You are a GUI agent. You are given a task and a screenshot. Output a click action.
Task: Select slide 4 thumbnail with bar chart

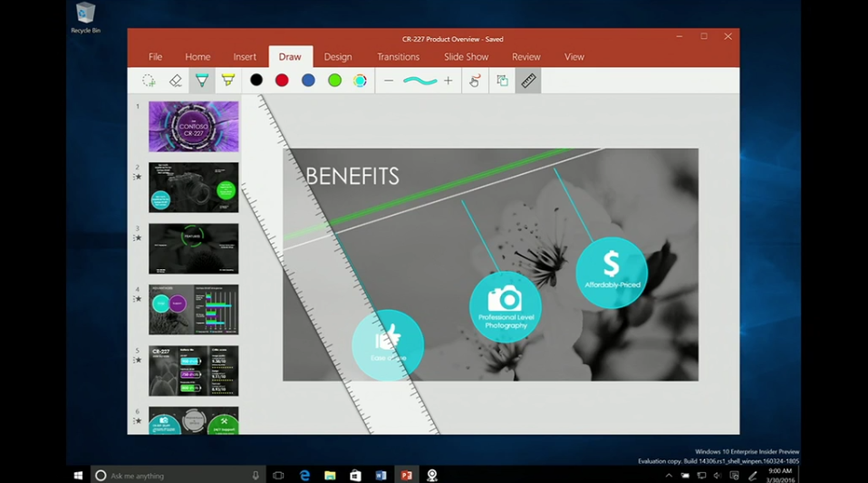[x=193, y=310]
